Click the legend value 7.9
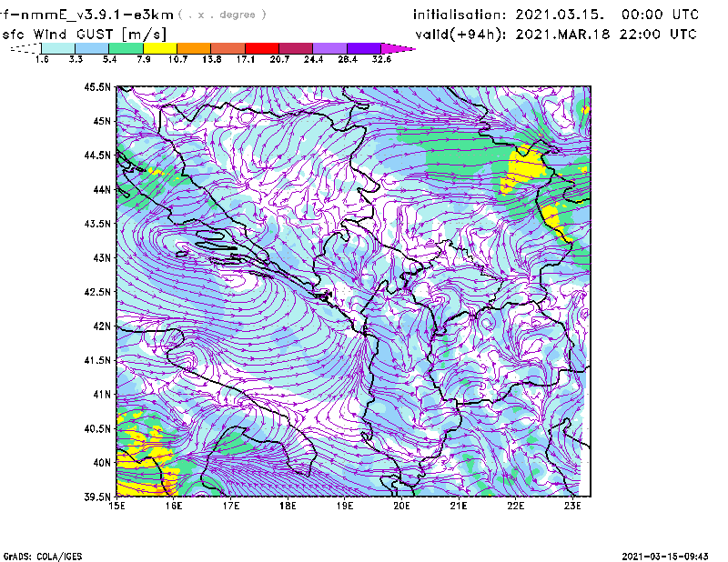Image resolution: width=728 pixels, height=562 pixels. tap(144, 59)
